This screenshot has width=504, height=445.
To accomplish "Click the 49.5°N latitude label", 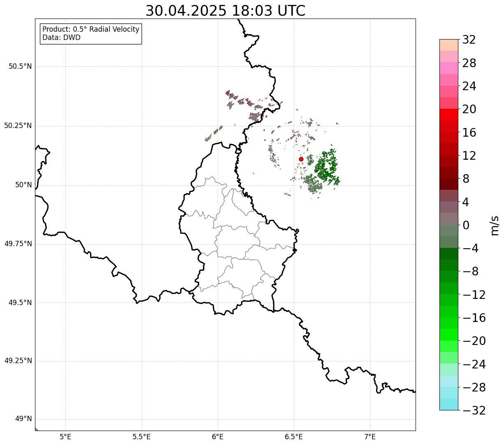I will click(x=20, y=303).
